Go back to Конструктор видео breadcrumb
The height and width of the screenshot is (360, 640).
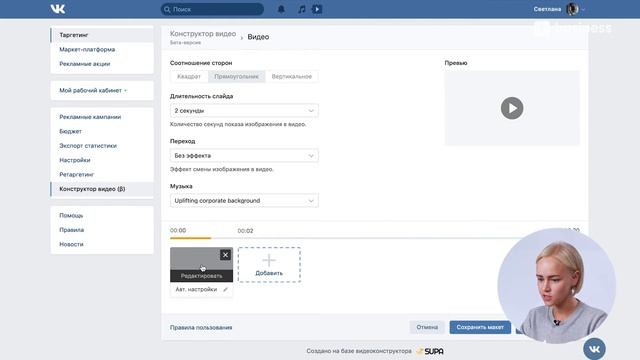pos(203,34)
